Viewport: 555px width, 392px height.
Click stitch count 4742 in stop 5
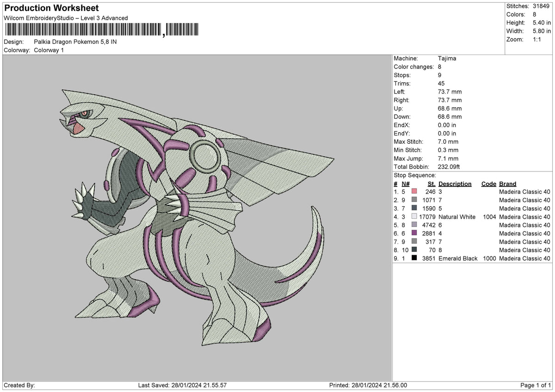point(429,225)
